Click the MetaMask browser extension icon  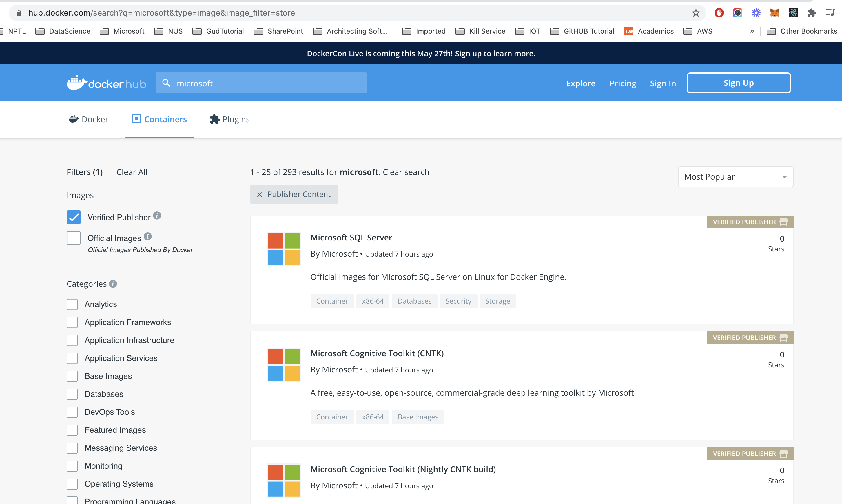(774, 12)
